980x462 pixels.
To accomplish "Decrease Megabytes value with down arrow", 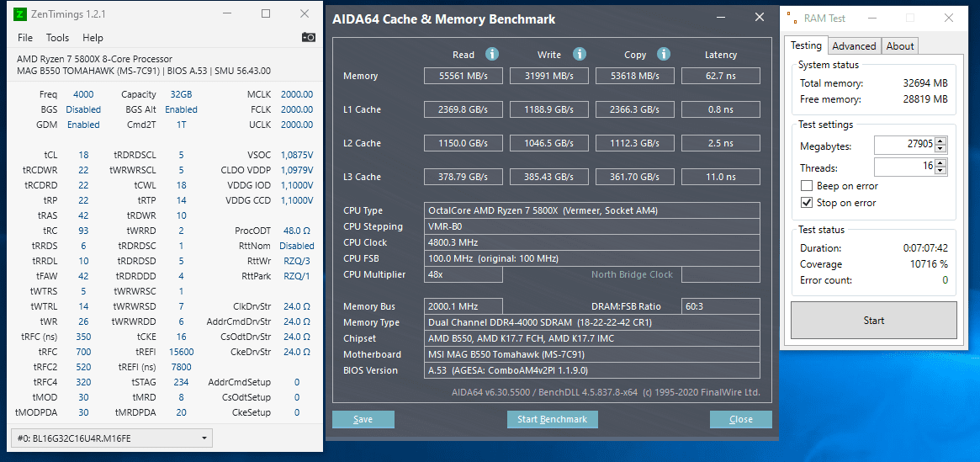I will point(941,150).
